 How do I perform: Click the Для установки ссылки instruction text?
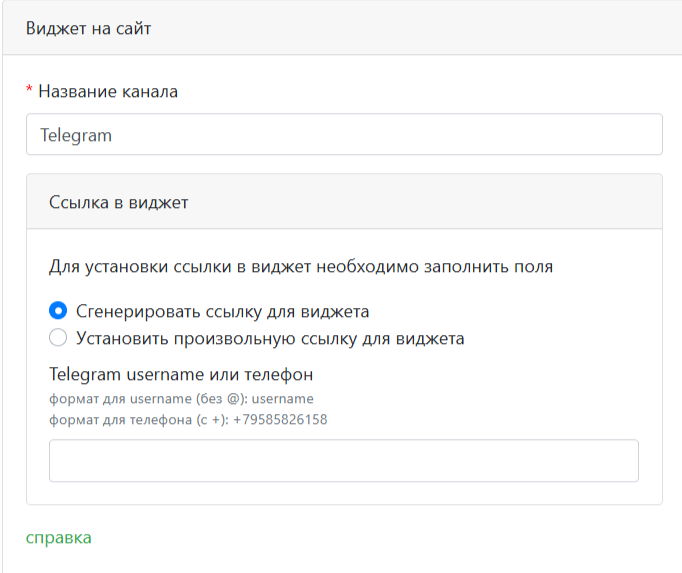(301, 267)
